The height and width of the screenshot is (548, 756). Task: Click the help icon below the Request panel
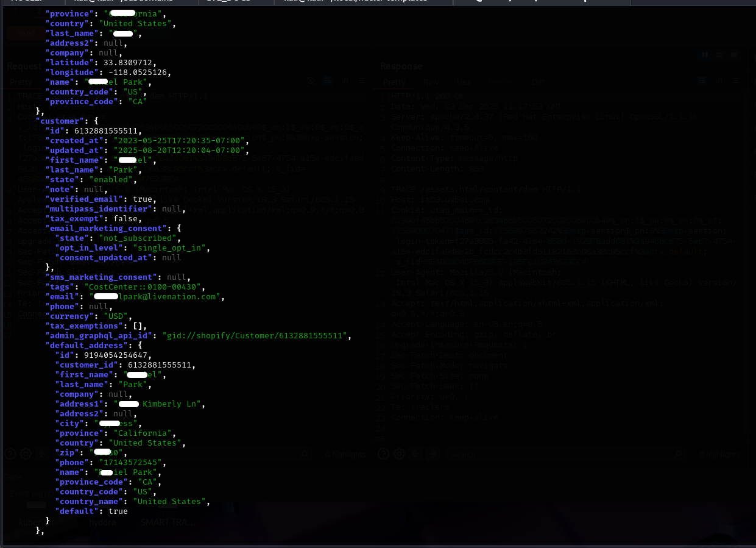pos(10,454)
